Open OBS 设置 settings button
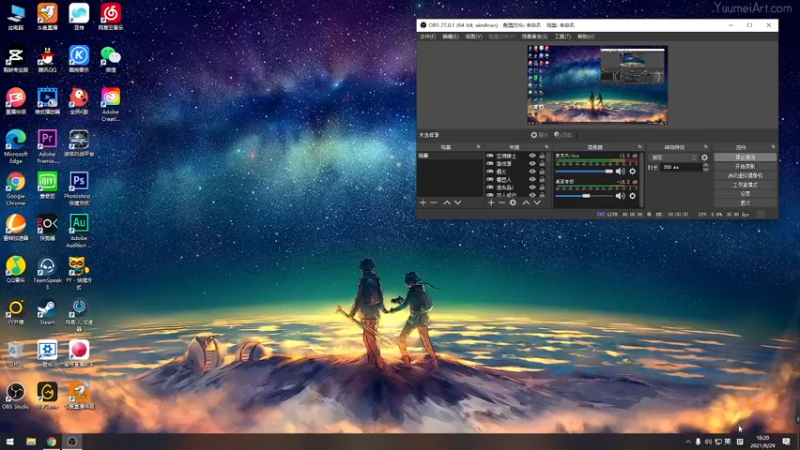 tap(745, 194)
